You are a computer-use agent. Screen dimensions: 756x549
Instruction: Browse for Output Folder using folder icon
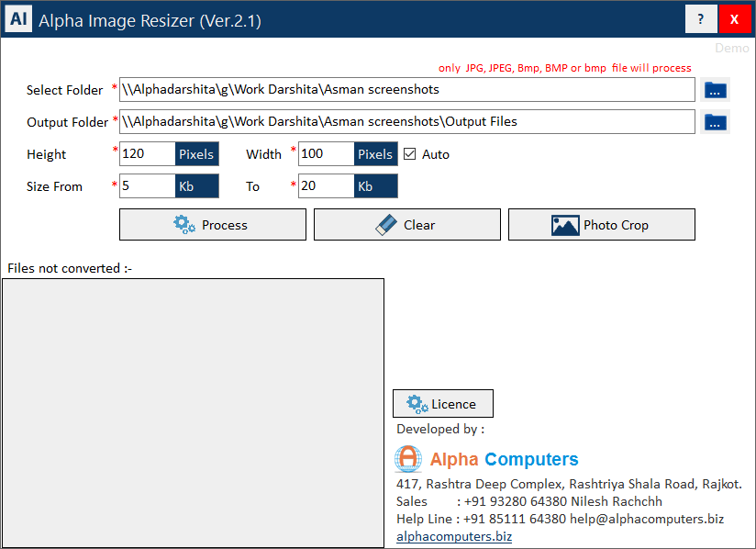(x=716, y=122)
